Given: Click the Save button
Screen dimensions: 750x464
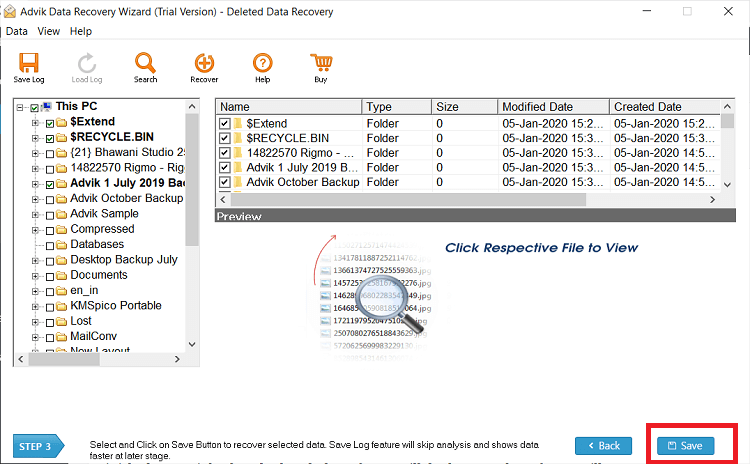Looking at the screenshot, I should click(685, 446).
